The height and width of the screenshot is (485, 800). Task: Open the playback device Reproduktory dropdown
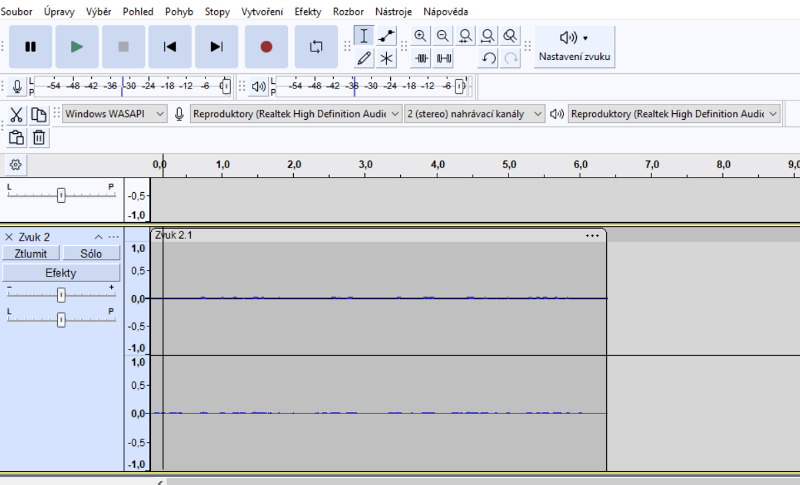[674, 114]
